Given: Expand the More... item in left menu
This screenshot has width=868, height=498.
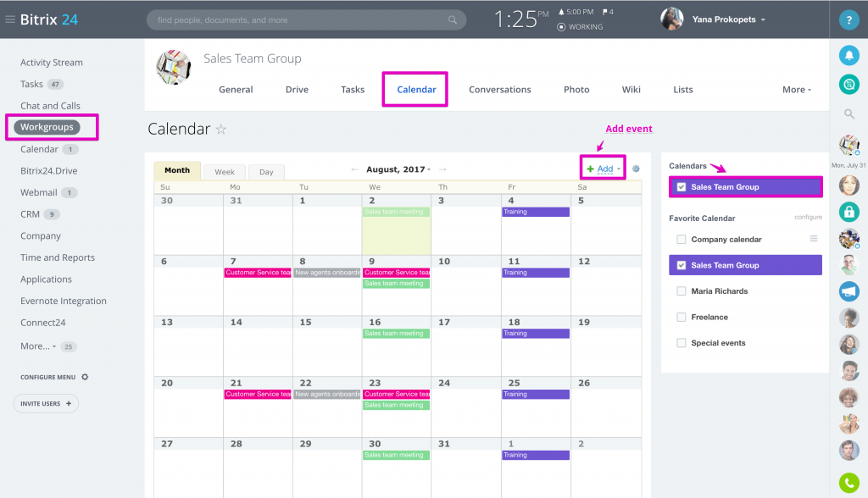Looking at the screenshot, I should [x=38, y=346].
